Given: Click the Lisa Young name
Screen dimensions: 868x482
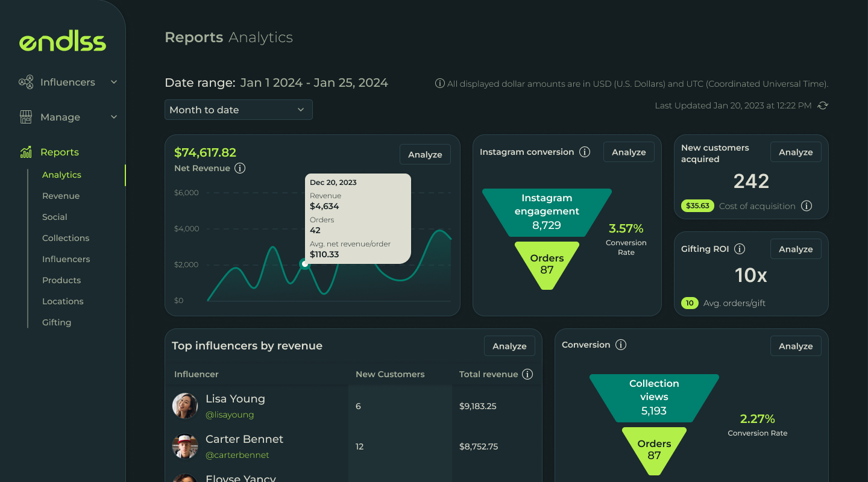Looking at the screenshot, I should click(235, 399).
